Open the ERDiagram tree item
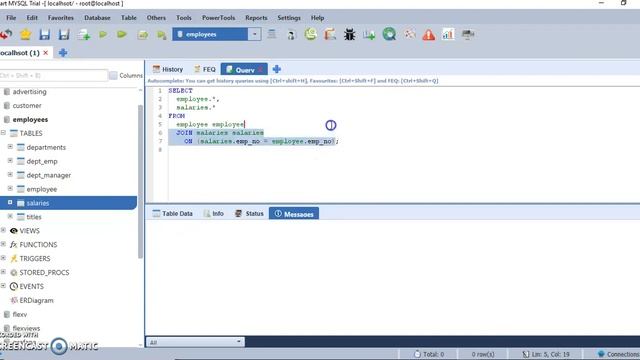This screenshot has width=640, height=360. pos(36,300)
